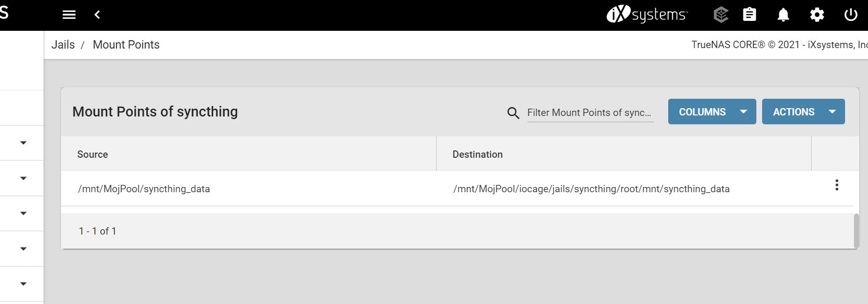Open the hamburger navigation menu
This screenshot has height=304, width=868.
69,15
